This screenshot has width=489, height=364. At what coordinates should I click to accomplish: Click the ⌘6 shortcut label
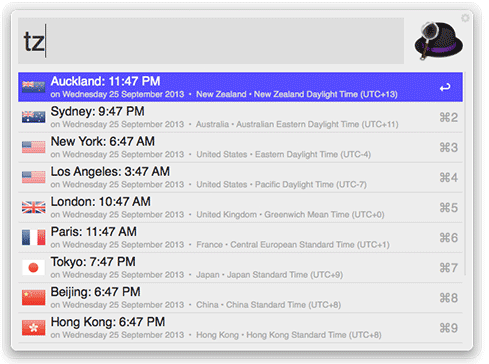point(449,238)
